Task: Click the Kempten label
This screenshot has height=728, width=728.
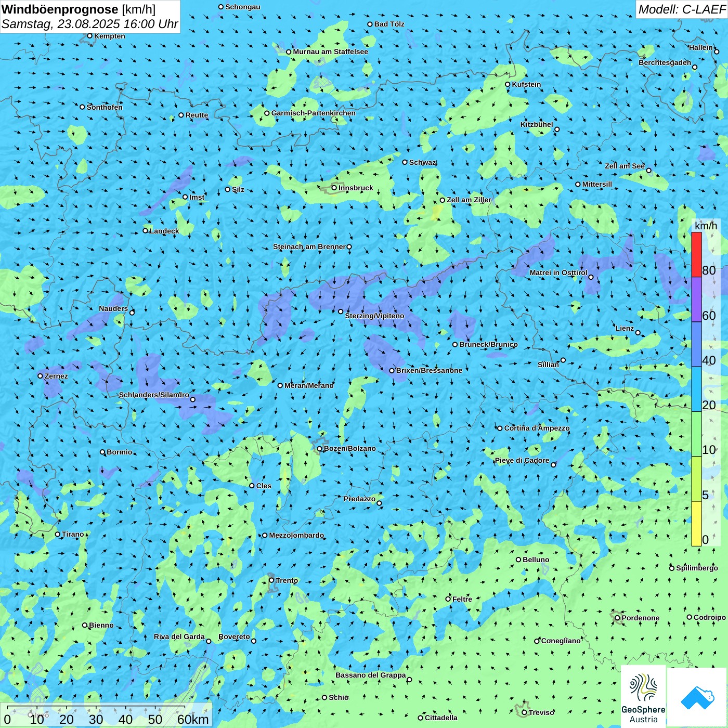Action: point(110,36)
